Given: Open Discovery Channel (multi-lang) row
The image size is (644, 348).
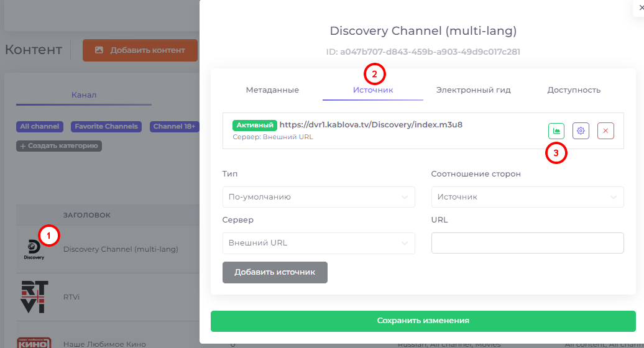Looking at the screenshot, I should [108, 249].
